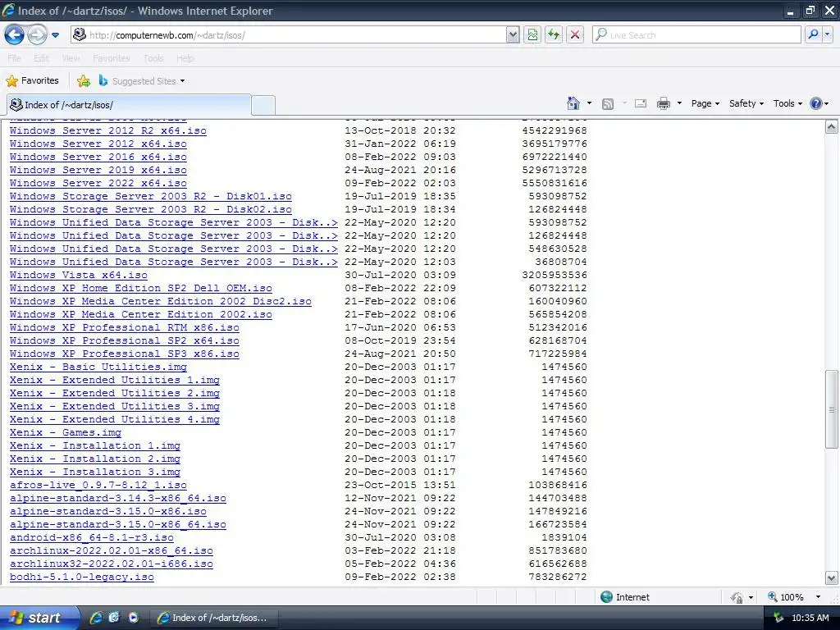Click the scrollbar down arrow
The width and height of the screenshot is (840, 630).
(x=831, y=578)
